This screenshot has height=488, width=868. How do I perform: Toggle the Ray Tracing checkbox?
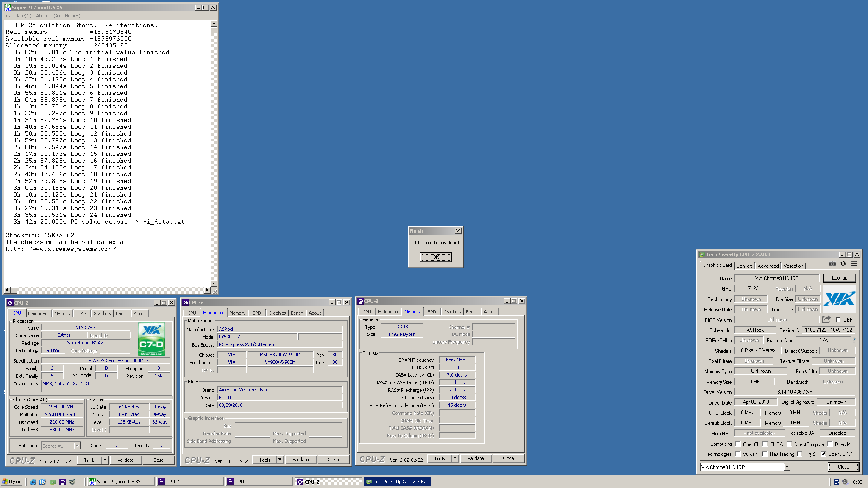pos(765,454)
